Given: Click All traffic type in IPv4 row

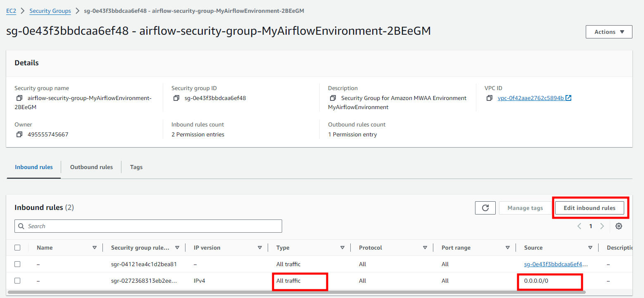Looking at the screenshot, I should point(288,281).
